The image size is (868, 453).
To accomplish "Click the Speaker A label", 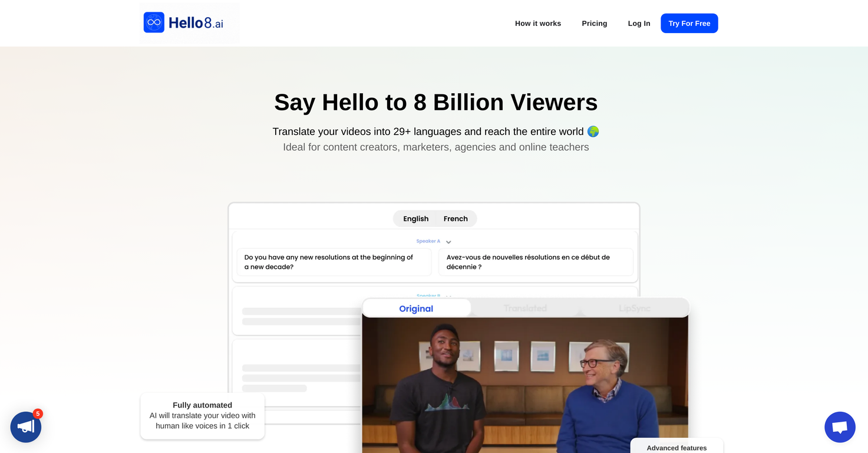I will coord(428,241).
